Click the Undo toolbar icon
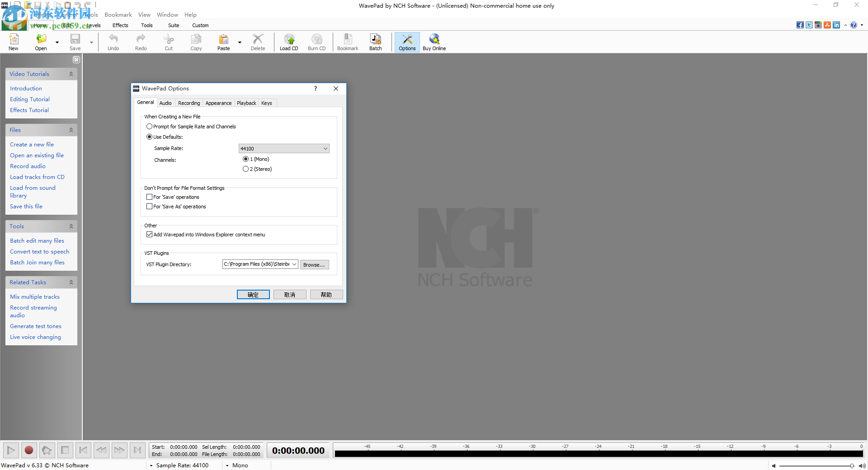Viewport: 868px width, 470px height. (113, 42)
